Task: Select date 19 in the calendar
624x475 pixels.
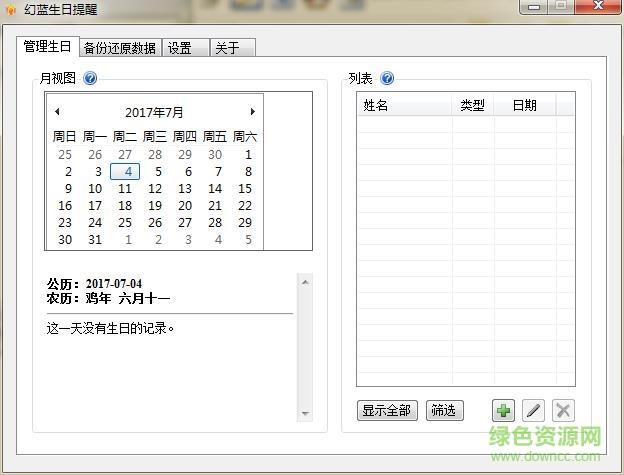Action: pos(155,206)
